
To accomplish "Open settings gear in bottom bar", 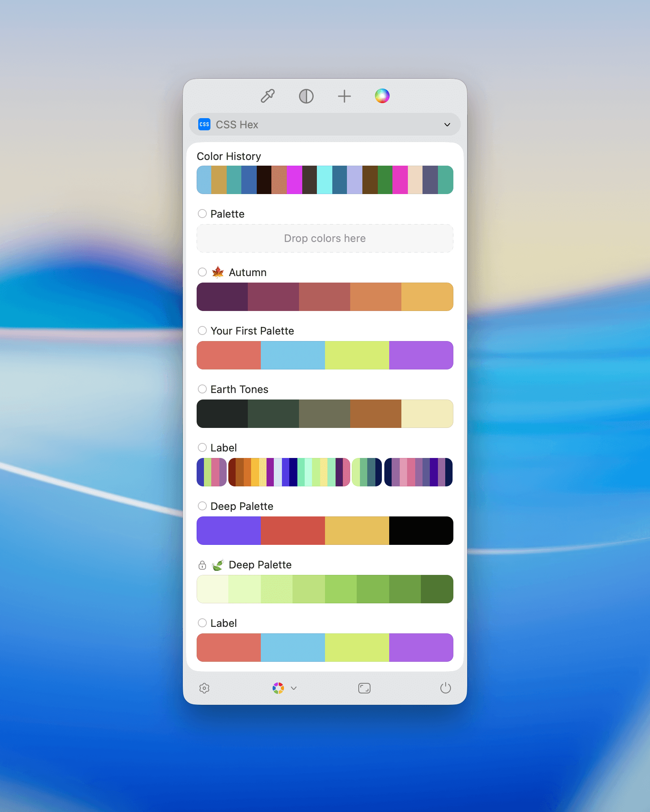I will coord(204,688).
